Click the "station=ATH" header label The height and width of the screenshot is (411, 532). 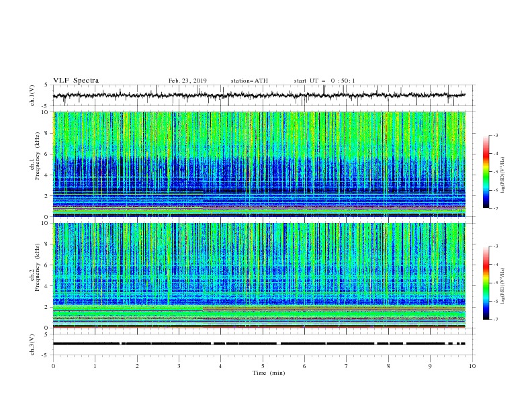coord(249,81)
